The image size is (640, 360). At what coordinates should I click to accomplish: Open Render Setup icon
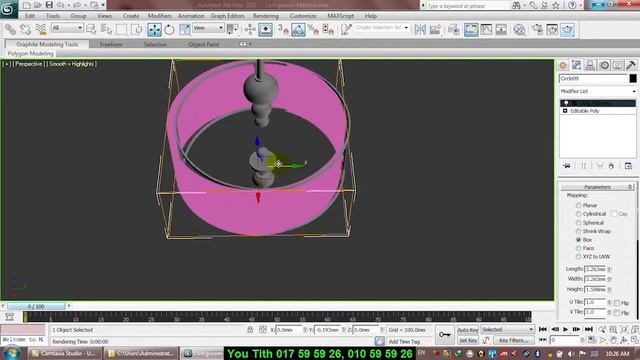[537, 29]
